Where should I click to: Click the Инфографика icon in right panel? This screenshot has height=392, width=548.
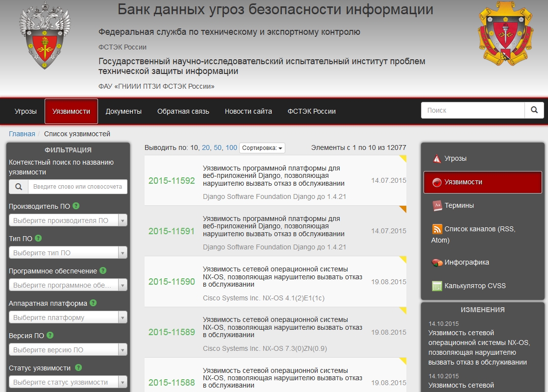tap(437, 262)
